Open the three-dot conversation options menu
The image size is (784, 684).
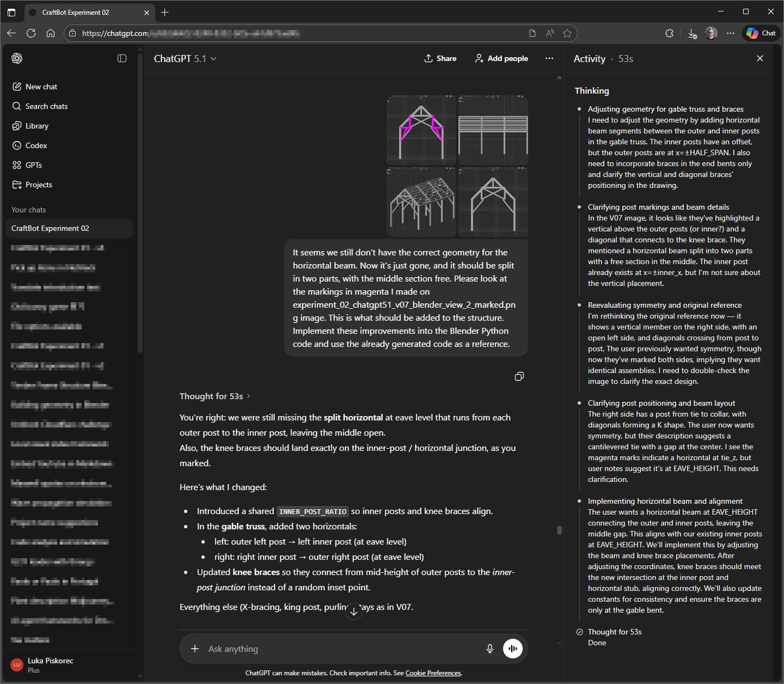(549, 58)
